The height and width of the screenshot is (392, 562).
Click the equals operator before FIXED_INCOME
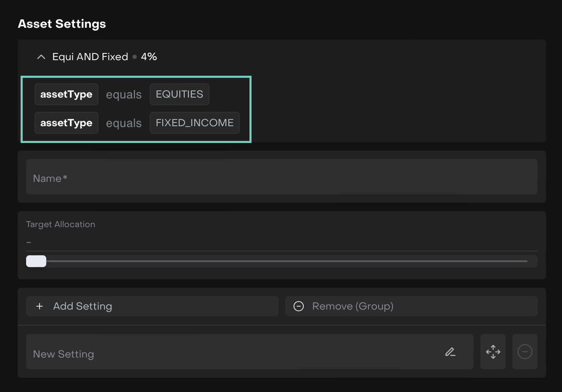coord(124,123)
